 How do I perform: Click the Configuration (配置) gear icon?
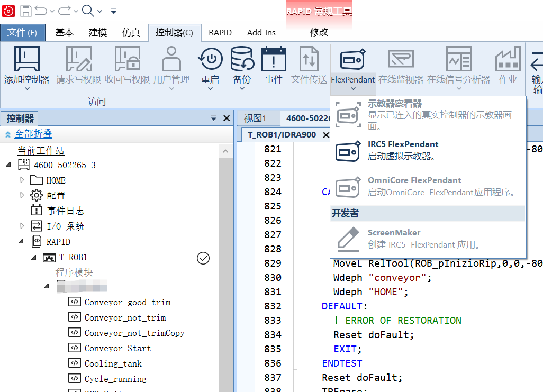click(x=37, y=195)
